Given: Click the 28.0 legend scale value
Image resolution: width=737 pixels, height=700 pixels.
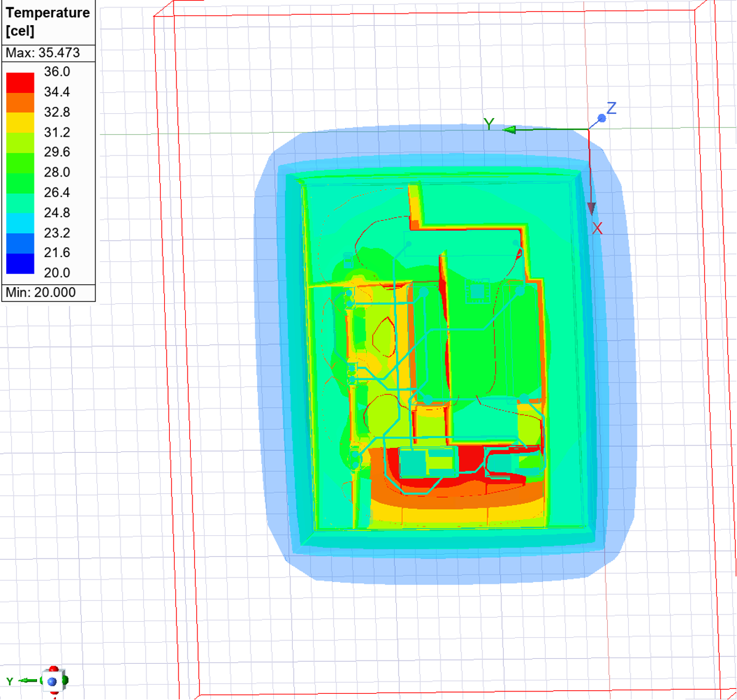Looking at the screenshot, I should (57, 172).
